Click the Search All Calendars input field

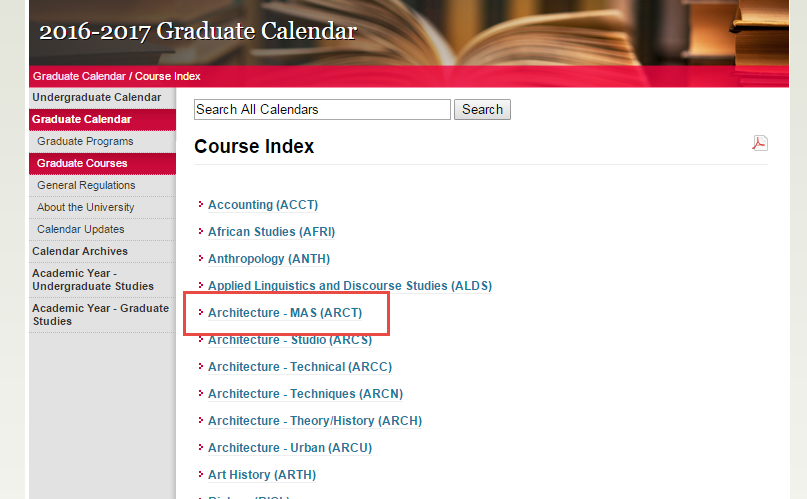[322, 110]
